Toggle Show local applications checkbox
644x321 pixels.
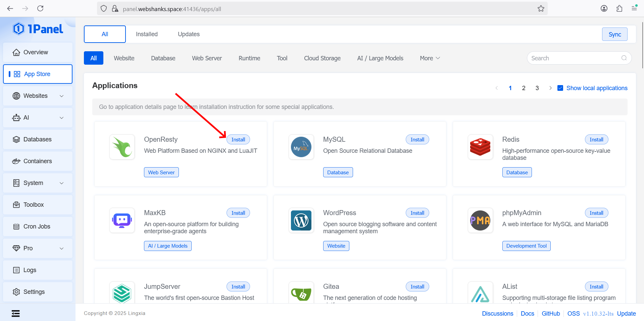pos(560,88)
